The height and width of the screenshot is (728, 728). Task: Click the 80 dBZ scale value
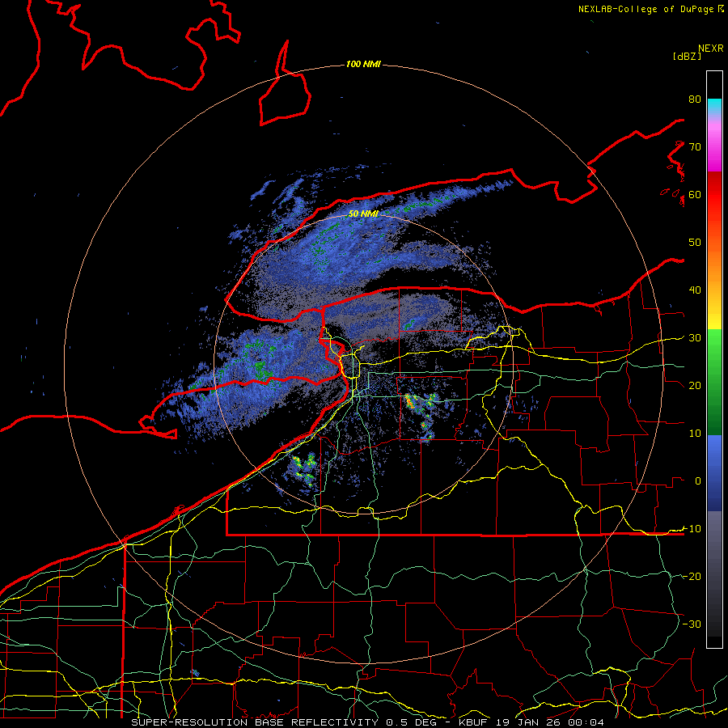click(695, 99)
